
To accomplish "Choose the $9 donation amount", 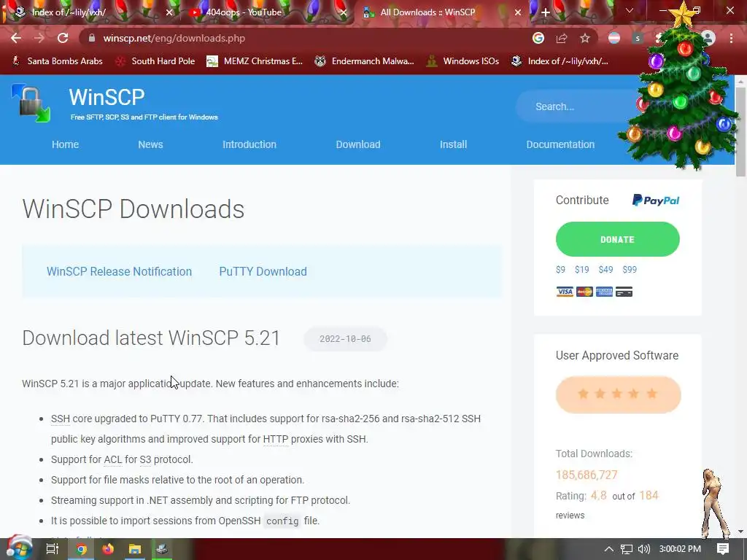I will (560, 270).
